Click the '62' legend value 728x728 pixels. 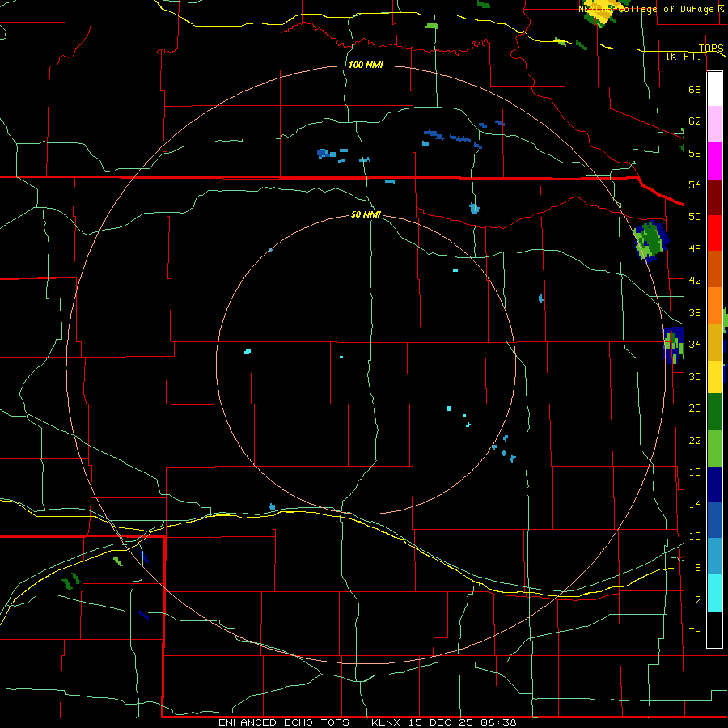(695, 121)
